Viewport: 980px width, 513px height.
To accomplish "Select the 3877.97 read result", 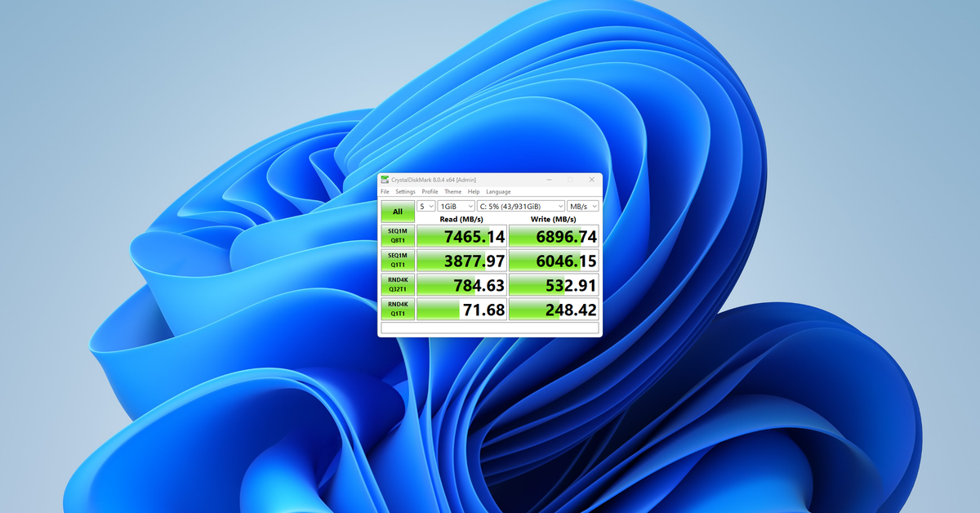I will pyautogui.click(x=461, y=261).
